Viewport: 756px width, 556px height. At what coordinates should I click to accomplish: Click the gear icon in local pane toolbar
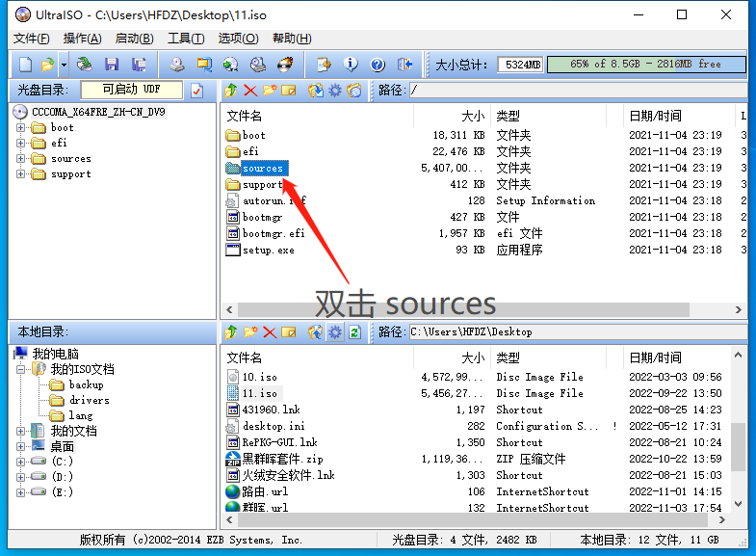(334, 331)
